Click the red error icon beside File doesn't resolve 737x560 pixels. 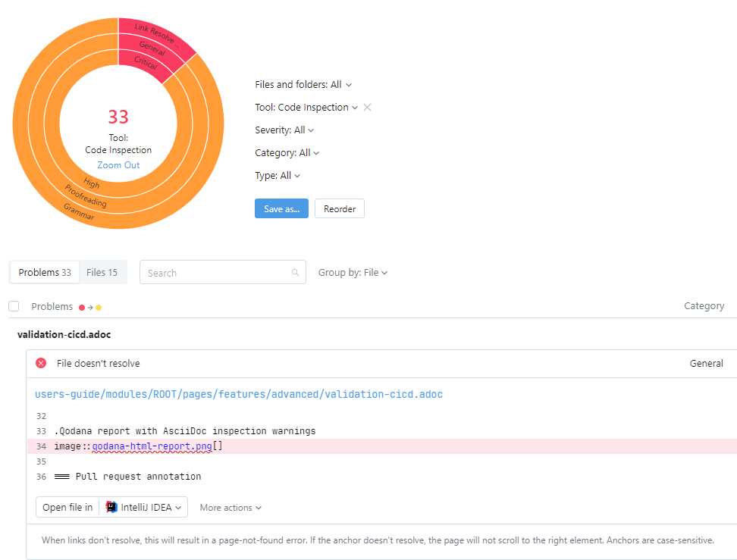(42, 363)
